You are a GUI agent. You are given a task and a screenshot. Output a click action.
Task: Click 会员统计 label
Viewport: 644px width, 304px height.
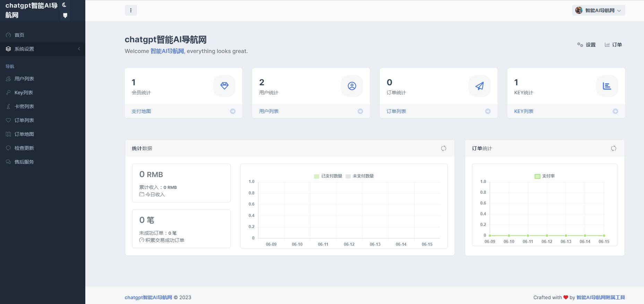click(141, 93)
